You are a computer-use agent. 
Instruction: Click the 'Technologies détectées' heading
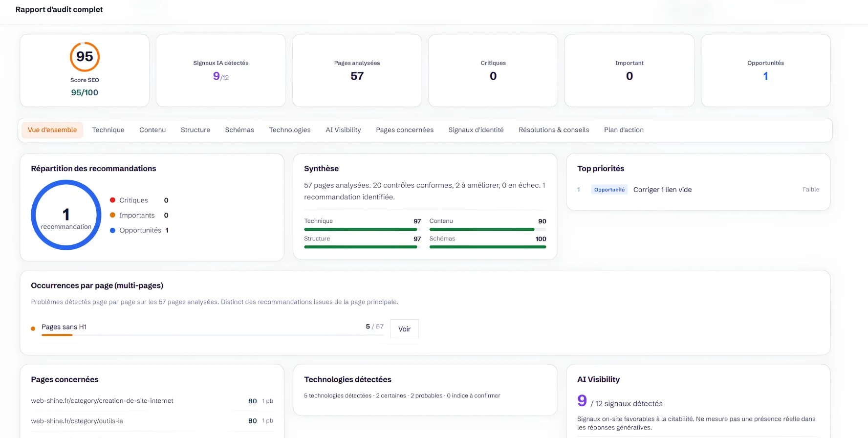tap(347, 379)
